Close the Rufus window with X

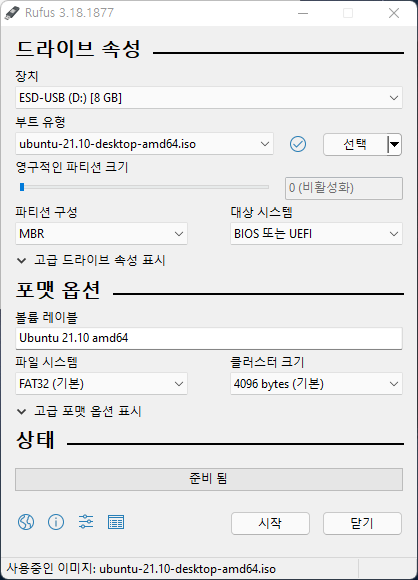pos(394,13)
